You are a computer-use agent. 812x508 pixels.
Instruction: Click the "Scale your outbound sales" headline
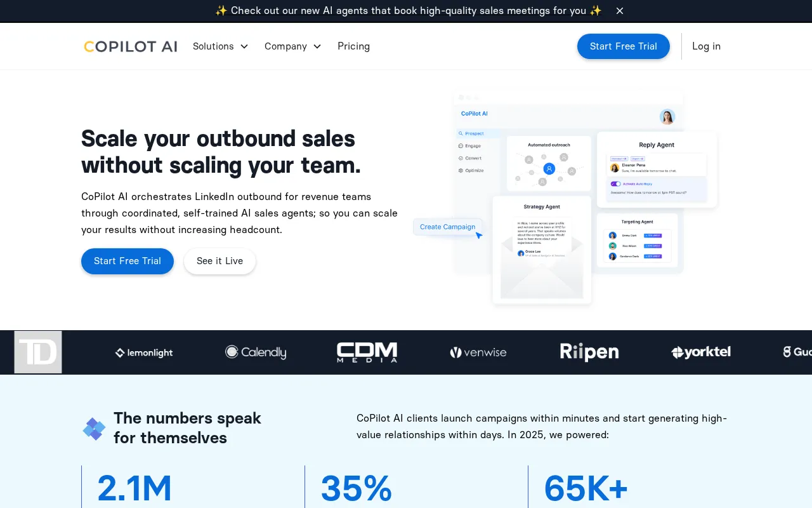(221, 152)
